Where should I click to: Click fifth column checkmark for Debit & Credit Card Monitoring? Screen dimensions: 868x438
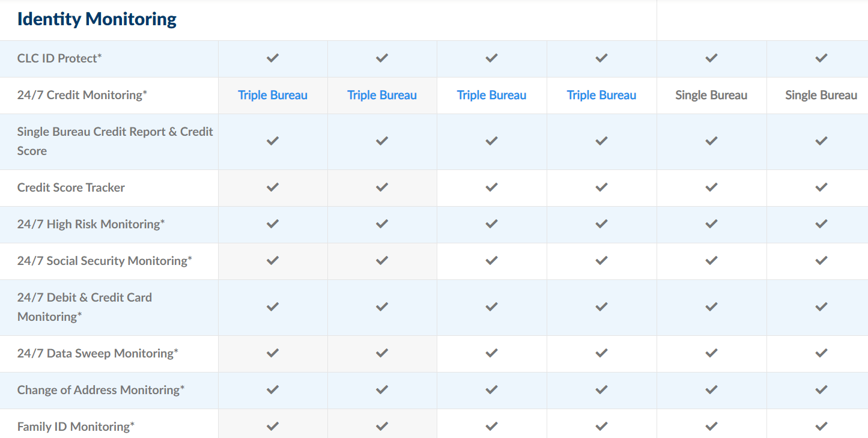click(711, 307)
